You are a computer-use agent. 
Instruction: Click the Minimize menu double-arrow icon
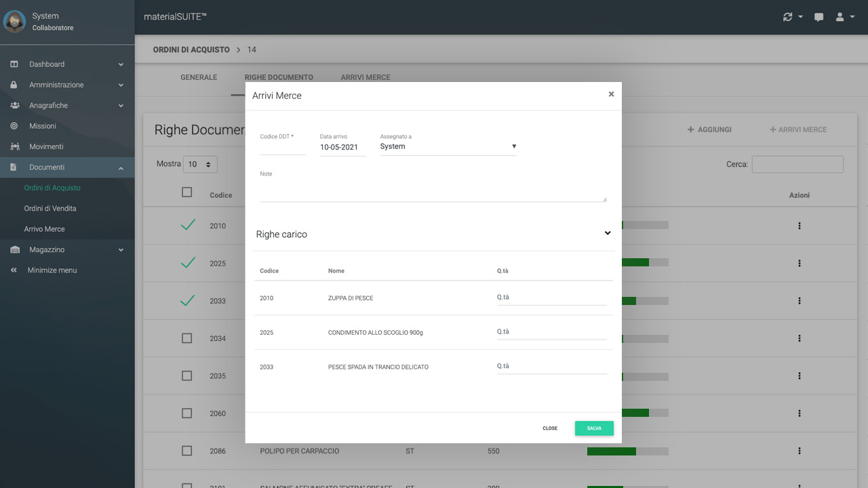[14, 270]
